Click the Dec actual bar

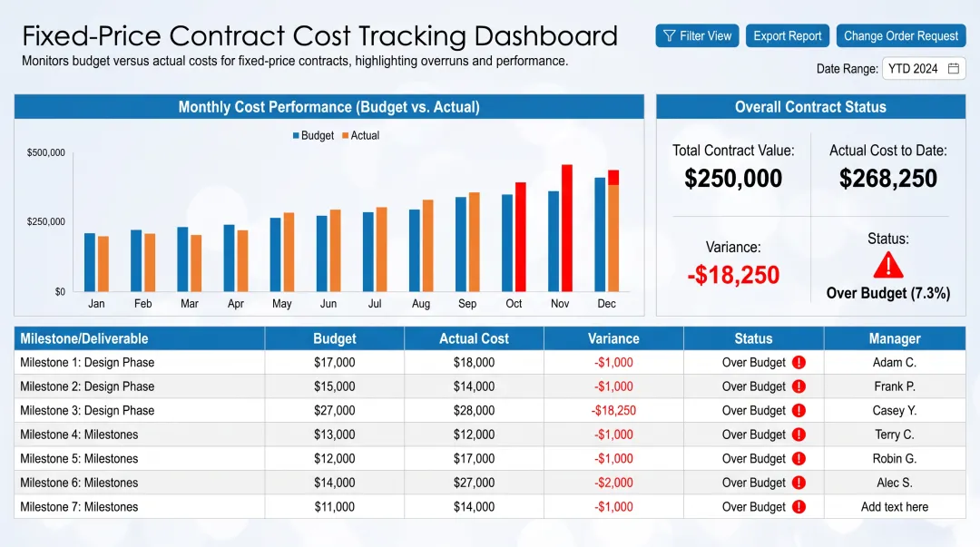click(x=613, y=230)
